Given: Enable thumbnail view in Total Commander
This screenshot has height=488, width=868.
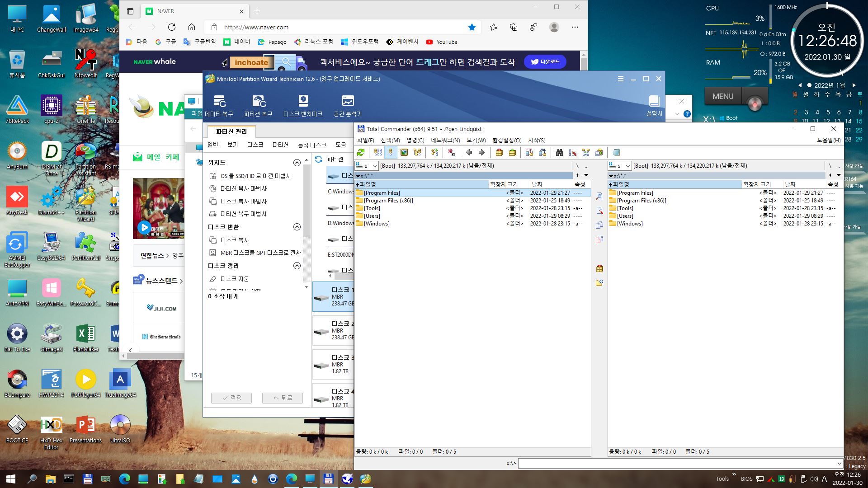Looking at the screenshot, I should 404,152.
